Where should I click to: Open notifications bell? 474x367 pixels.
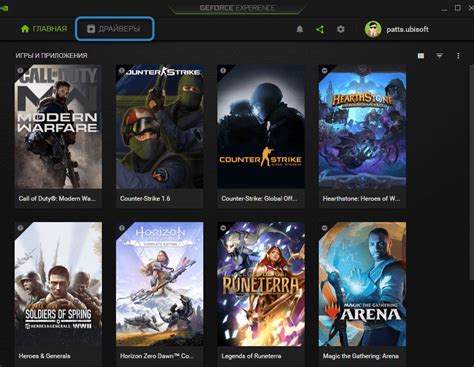click(x=300, y=29)
